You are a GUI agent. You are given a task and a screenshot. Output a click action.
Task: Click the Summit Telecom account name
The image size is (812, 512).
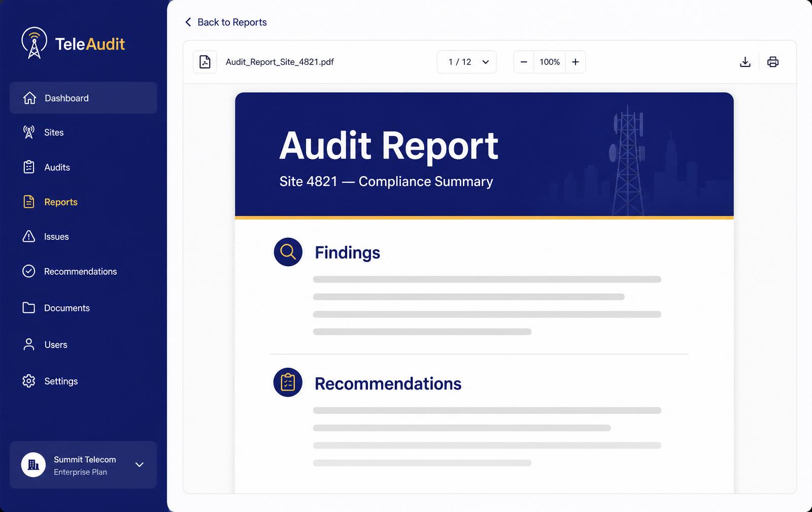pos(85,459)
